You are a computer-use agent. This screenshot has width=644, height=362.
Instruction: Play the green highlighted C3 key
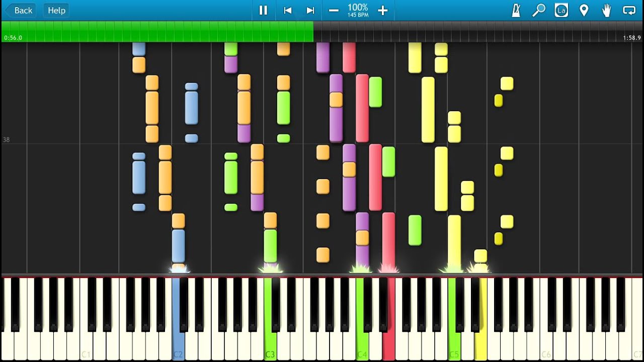coord(270,347)
